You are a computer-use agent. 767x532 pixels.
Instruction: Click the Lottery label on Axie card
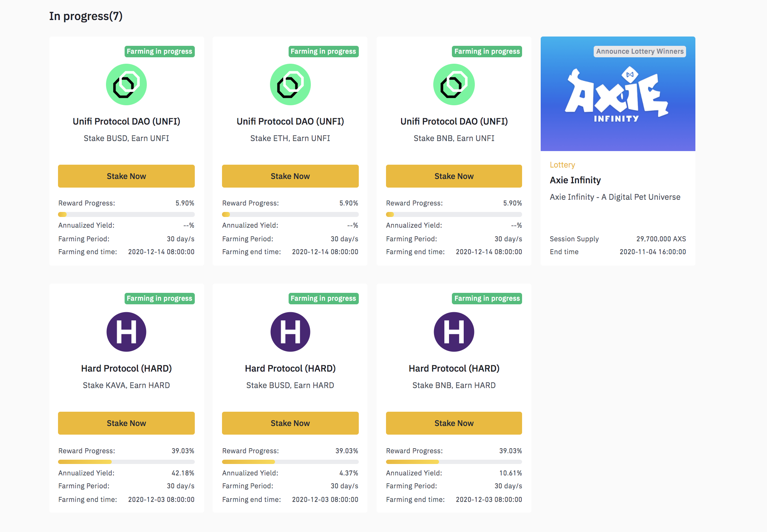click(x=563, y=165)
